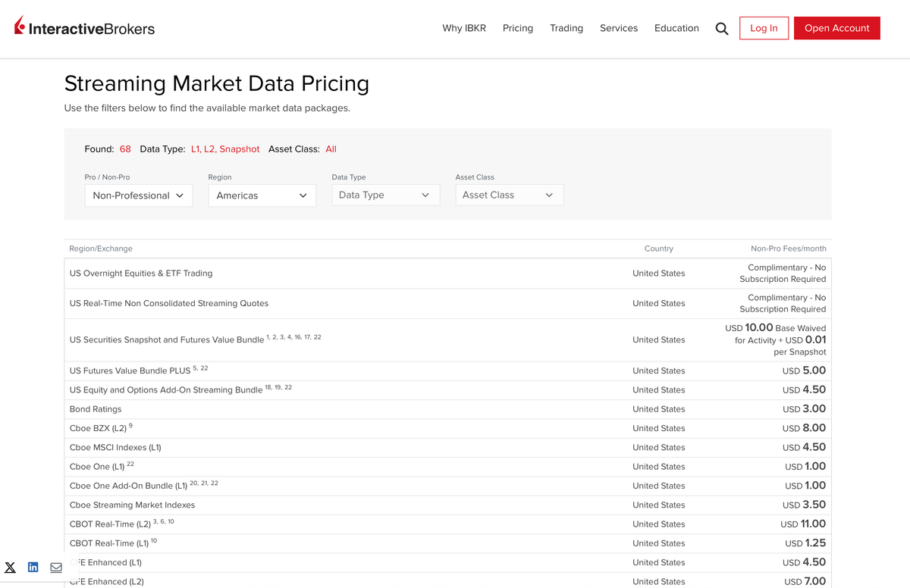
Task: Open the Pricing menu
Action: (518, 28)
